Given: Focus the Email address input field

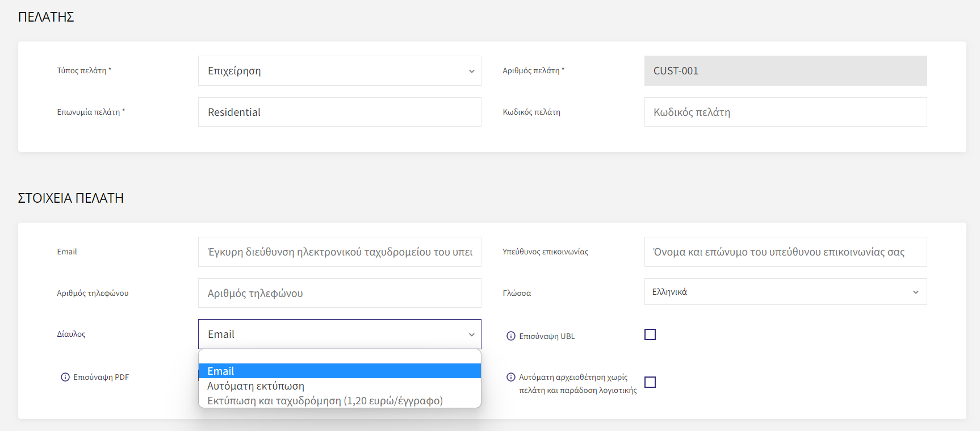Looking at the screenshot, I should click(340, 252).
